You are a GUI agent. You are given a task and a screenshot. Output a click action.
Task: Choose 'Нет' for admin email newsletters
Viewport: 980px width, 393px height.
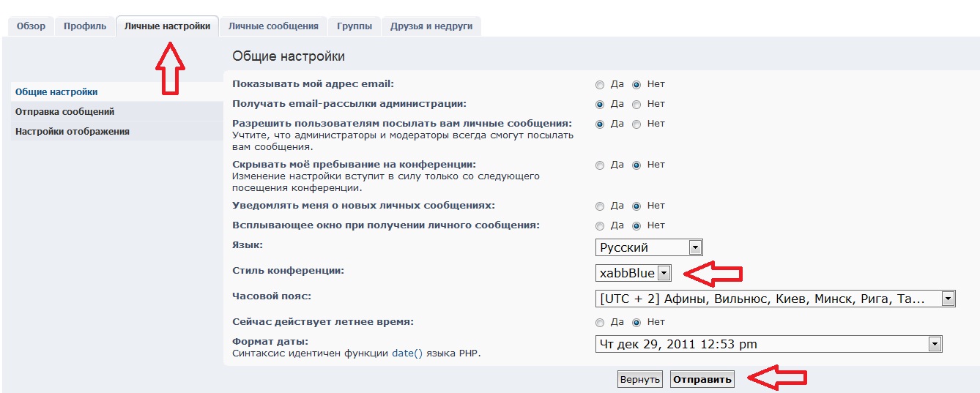[636, 105]
